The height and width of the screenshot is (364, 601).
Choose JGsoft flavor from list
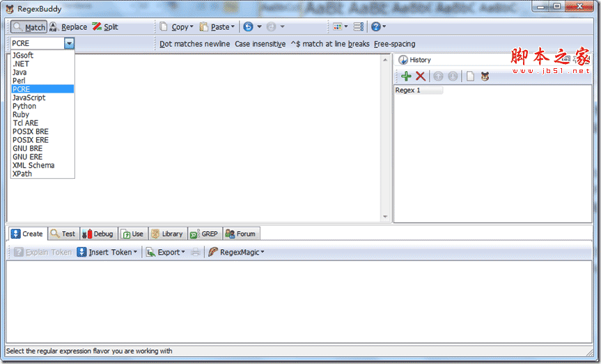click(x=42, y=55)
